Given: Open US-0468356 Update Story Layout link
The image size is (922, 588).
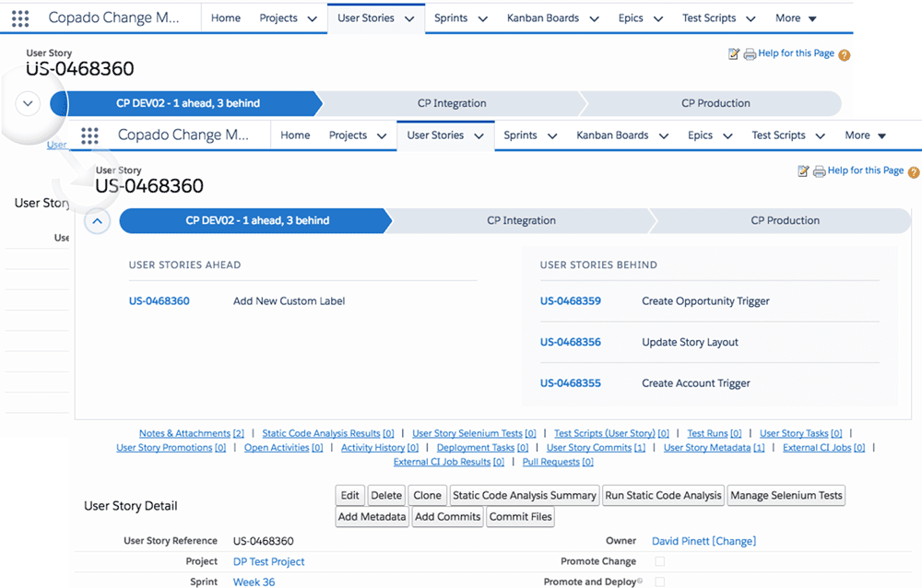Looking at the screenshot, I should coord(571,342).
